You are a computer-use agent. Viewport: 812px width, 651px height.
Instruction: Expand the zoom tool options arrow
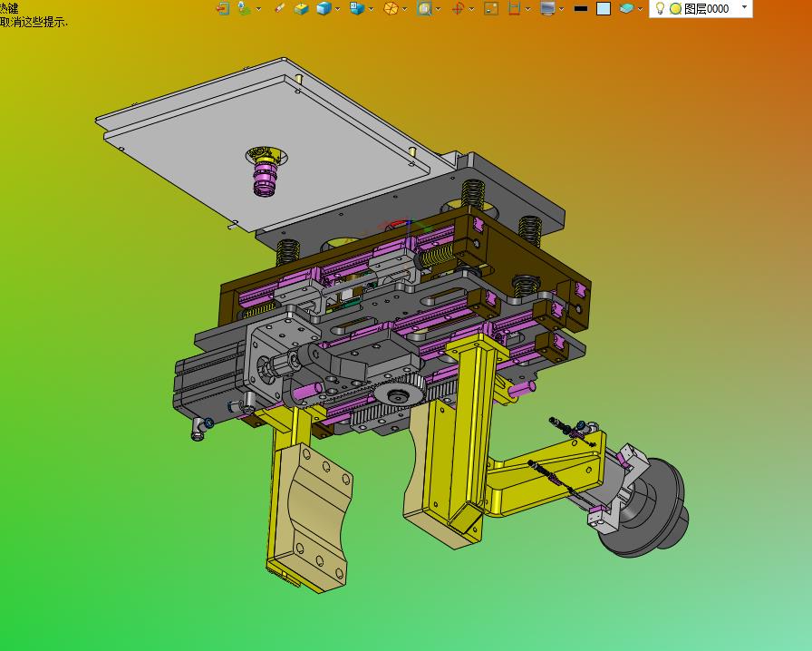coord(439,8)
